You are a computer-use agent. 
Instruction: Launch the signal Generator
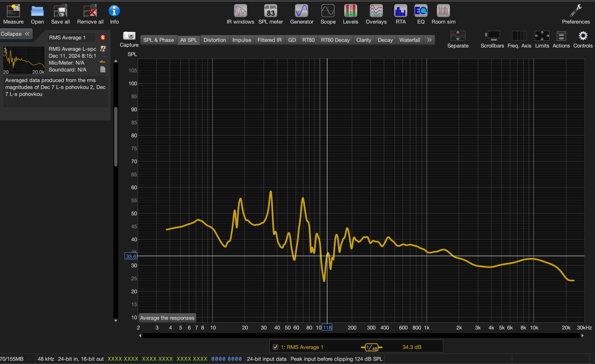(x=301, y=11)
